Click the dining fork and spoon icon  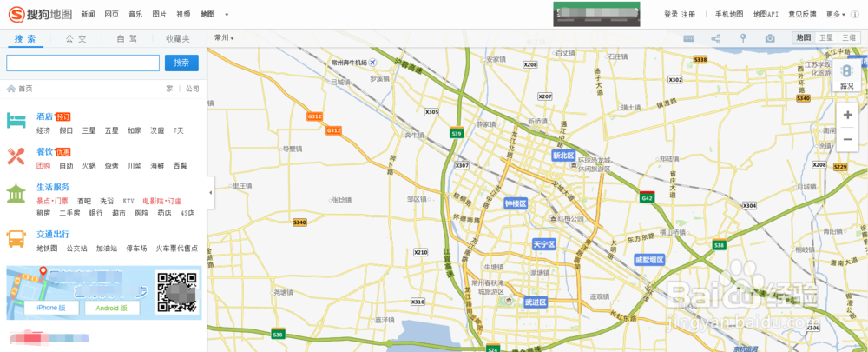tap(16, 156)
